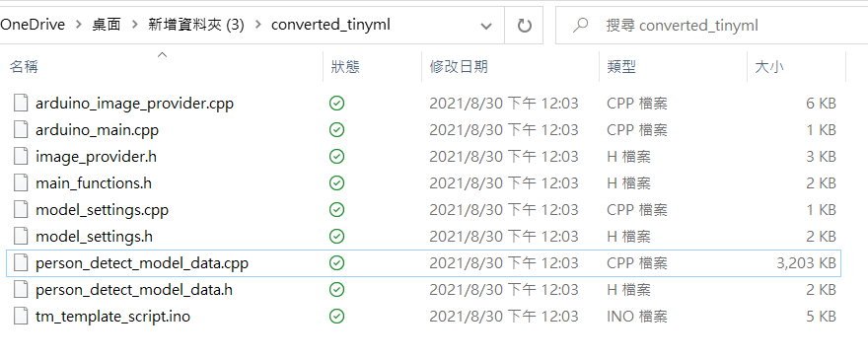Select the model_settings.h file icon

[x=21, y=236]
